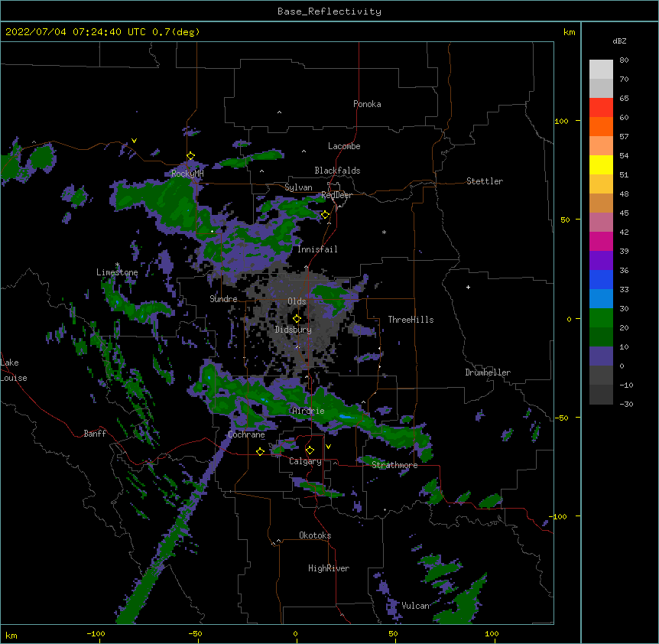Viewport: 659px width, 644px height.
Task: Click the -100 tick on right axis
Action: [559, 516]
